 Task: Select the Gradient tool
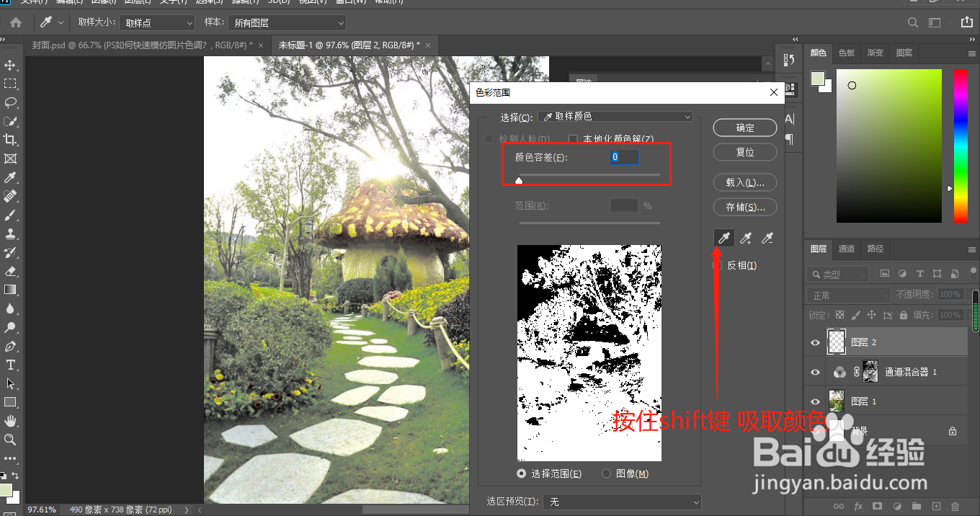coord(10,290)
